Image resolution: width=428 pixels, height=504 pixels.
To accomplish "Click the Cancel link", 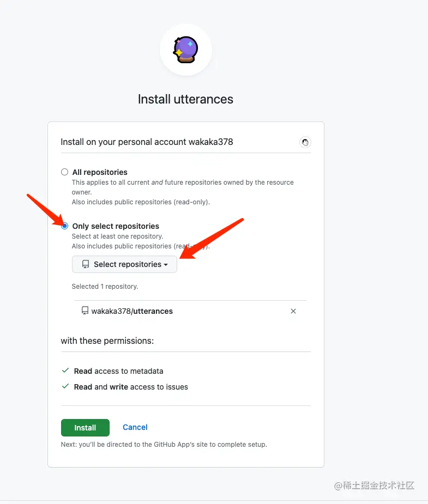I will (135, 427).
